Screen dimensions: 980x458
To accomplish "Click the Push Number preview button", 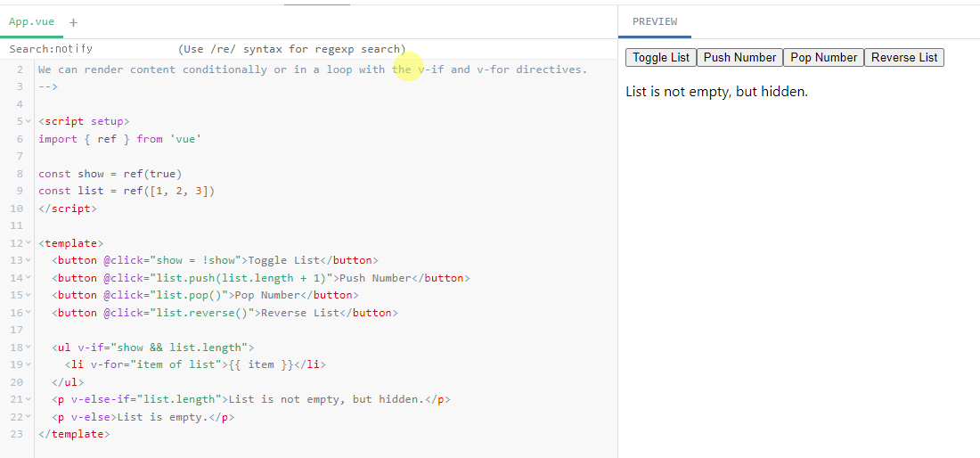I will pyautogui.click(x=739, y=58).
